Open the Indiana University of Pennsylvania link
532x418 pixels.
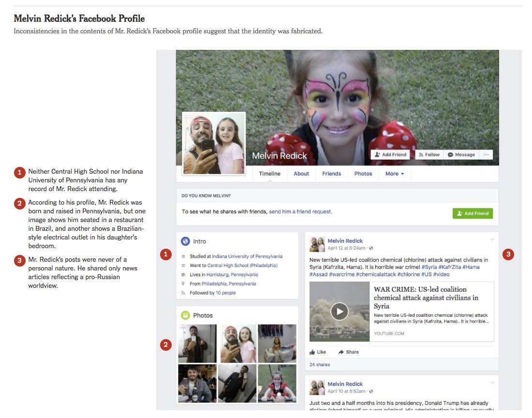click(x=247, y=256)
